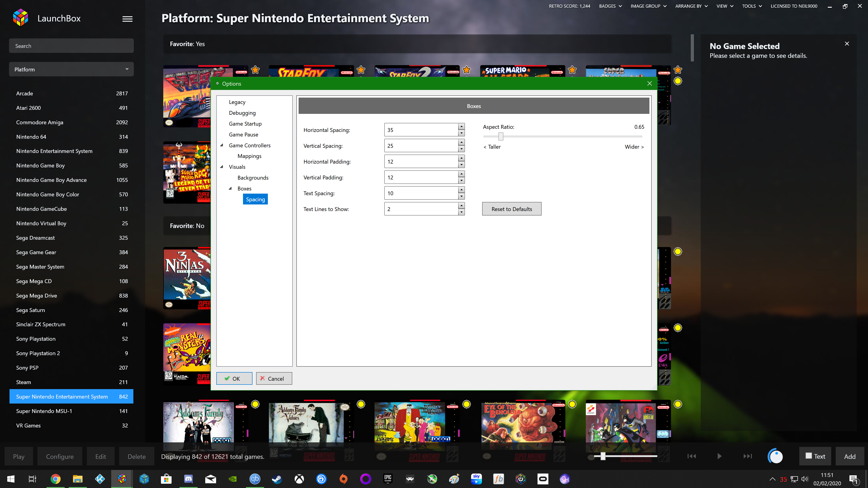Open Chrome from the taskbar

coord(56,479)
